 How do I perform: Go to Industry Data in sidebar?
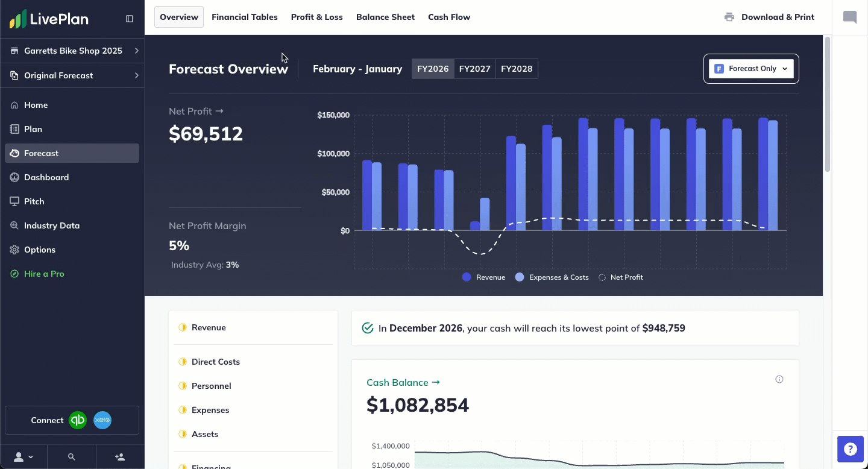pyautogui.click(x=52, y=225)
